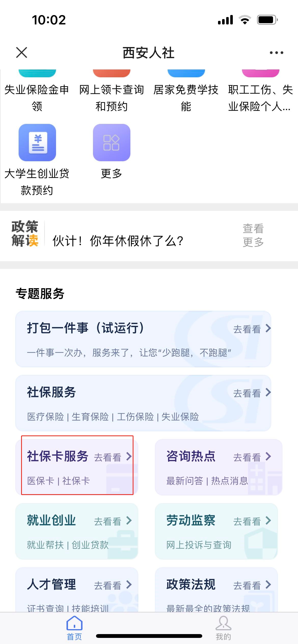This screenshot has width=298, height=644.
Task: Open the three-dot more options menu
Action: 276,53
